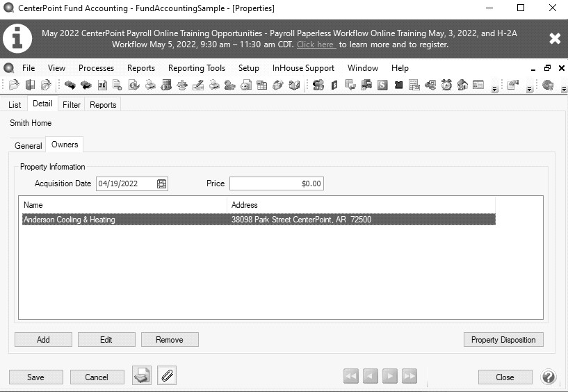Open the File menu
Image resolution: width=568 pixels, height=392 pixels.
29,68
